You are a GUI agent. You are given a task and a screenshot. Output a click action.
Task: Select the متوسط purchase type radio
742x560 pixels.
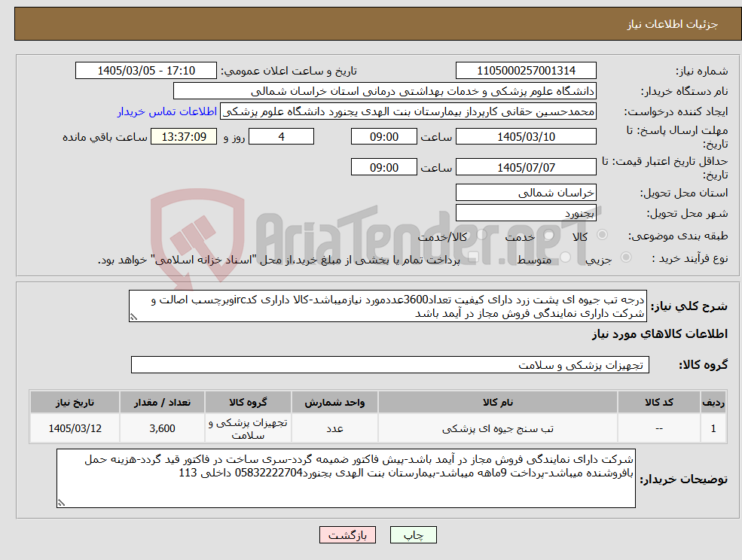[x=566, y=257]
